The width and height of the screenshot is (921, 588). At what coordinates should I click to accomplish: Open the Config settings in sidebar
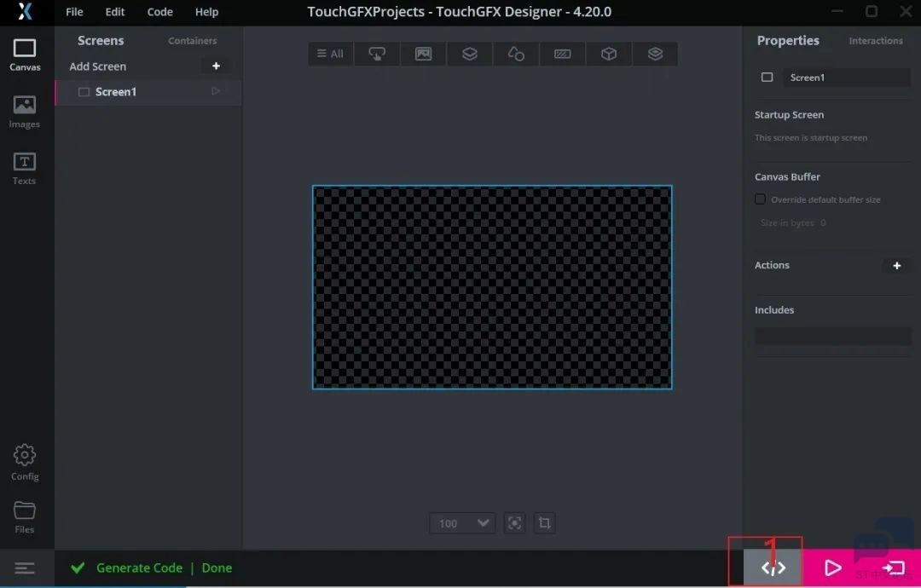[25, 463]
